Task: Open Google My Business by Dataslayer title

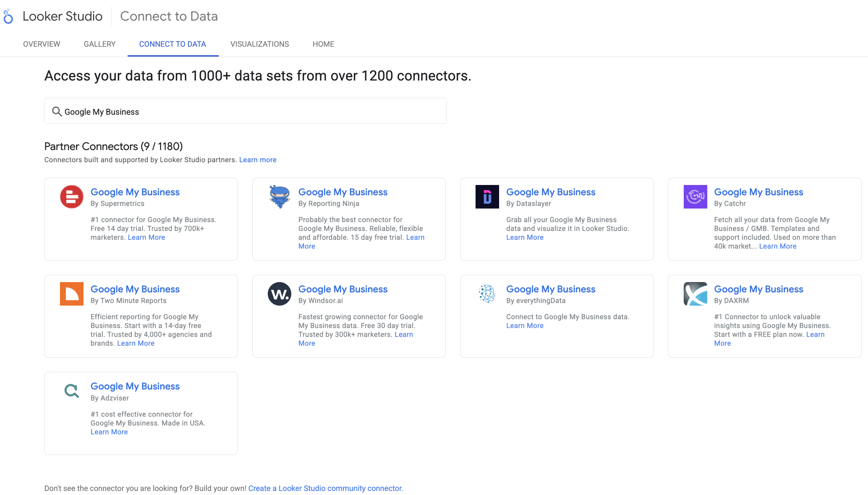Action: 551,192
